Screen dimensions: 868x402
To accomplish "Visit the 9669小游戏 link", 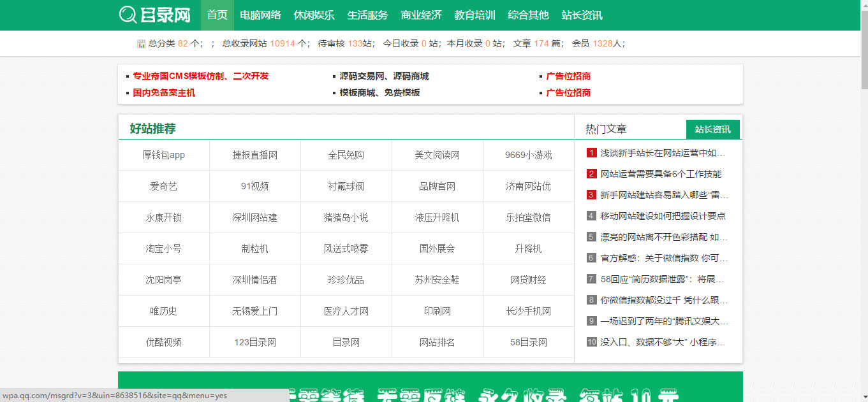I will click(x=528, y=155).
